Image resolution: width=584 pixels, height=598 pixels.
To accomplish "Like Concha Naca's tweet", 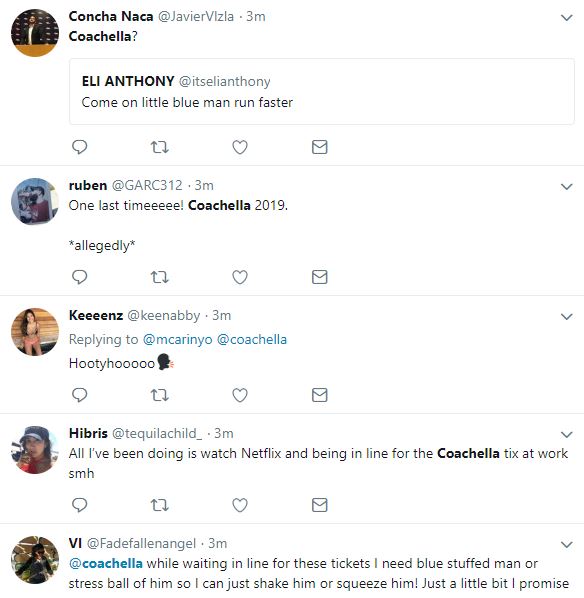I will click(240, 147).
